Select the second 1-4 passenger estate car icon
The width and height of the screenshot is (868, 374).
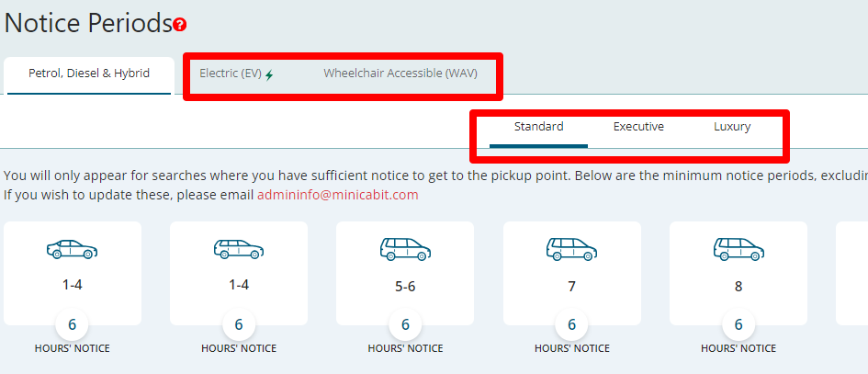pyautogui.click(x=239, y=249)
